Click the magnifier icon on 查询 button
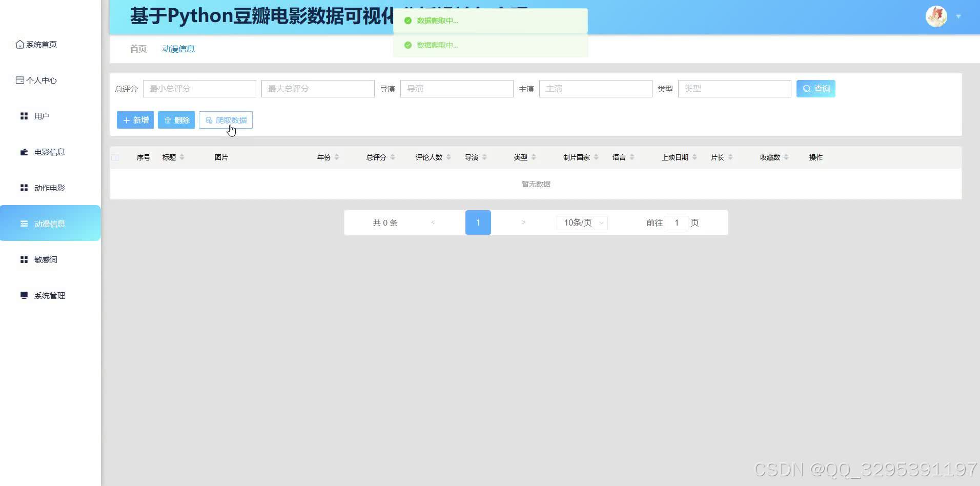Viewport: 980px width, 486px height. (x=807, y=88)
